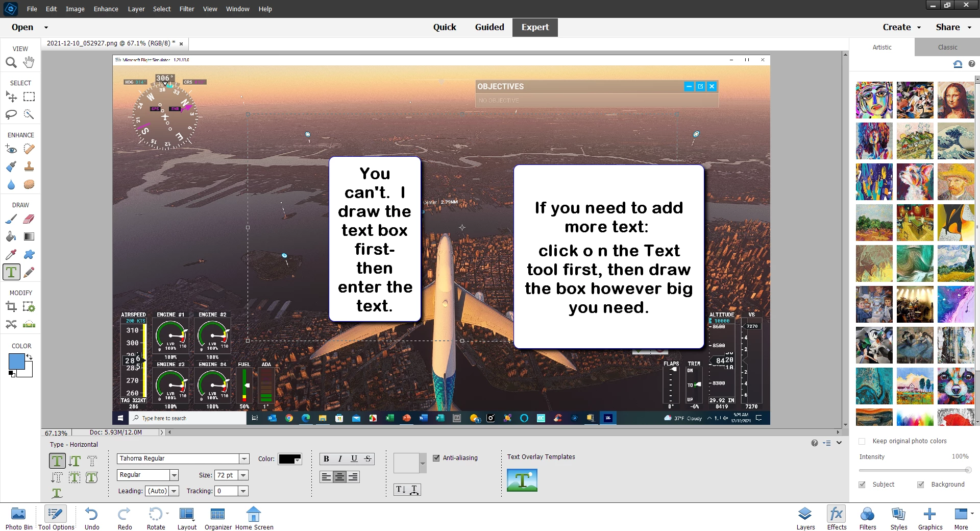Screen dimensions: 980x531
Task: Open the font Size dropdown
Action: (243, 475)
